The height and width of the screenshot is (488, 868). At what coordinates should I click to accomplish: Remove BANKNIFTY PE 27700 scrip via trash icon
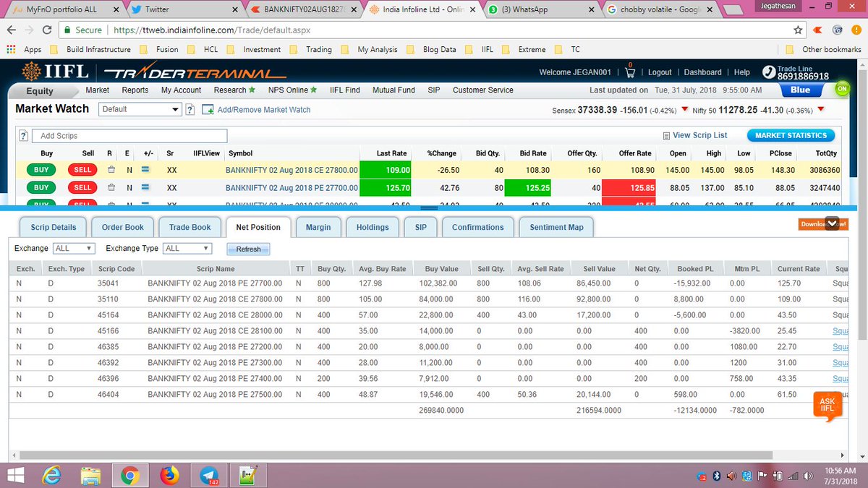111,187
